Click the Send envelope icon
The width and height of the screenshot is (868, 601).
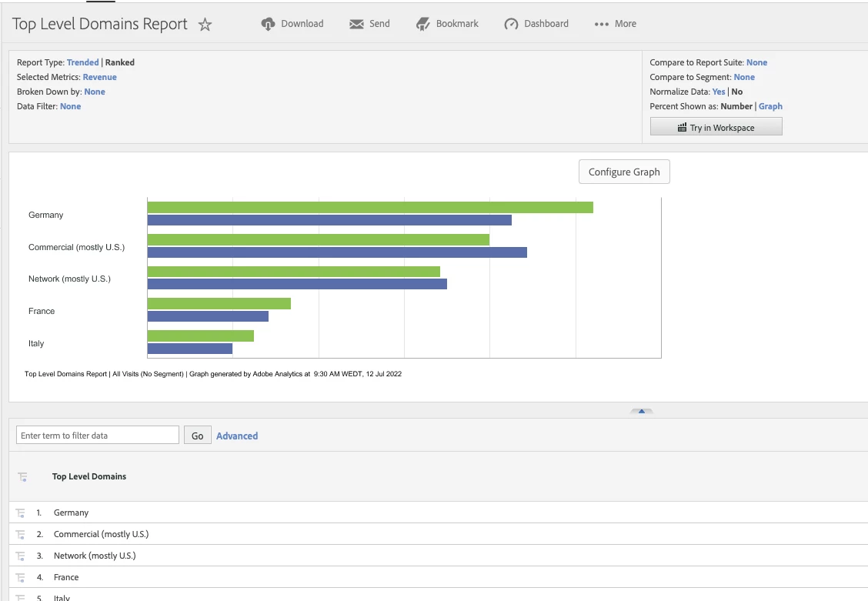pos(356,24)
